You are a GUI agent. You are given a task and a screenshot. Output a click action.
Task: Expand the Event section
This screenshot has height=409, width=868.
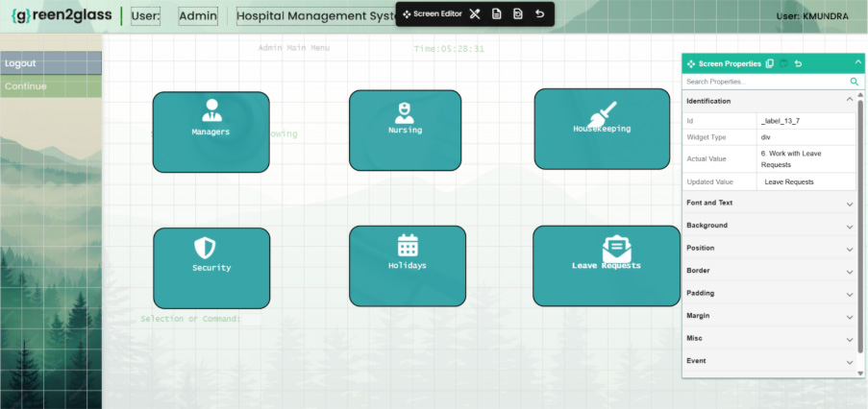click(x=850, y=362)
